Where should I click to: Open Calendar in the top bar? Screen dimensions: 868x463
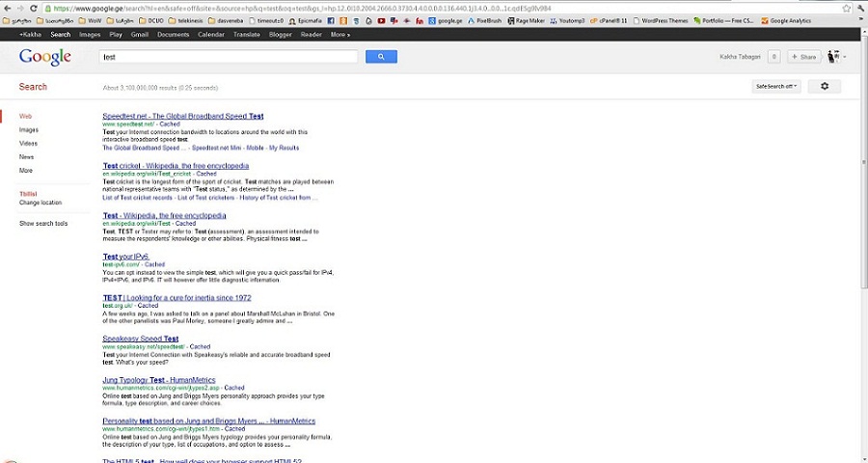point(211,35)
